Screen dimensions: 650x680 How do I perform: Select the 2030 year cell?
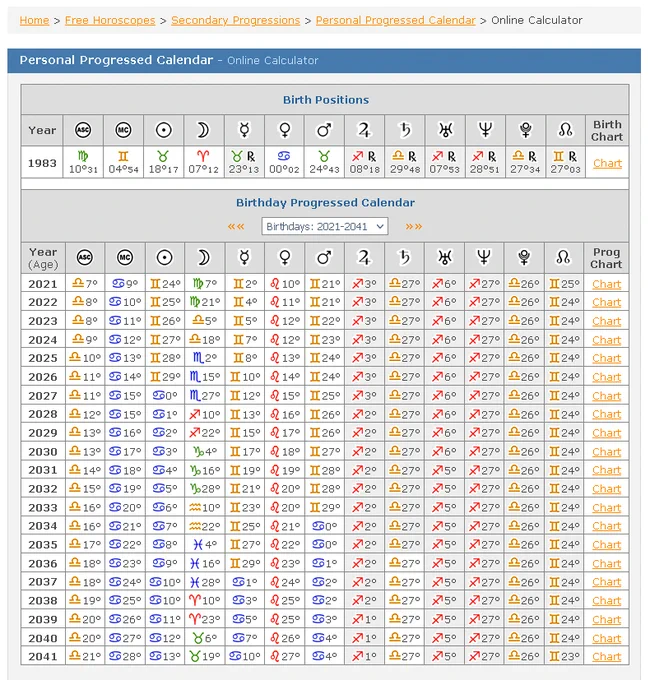point(43,451)
